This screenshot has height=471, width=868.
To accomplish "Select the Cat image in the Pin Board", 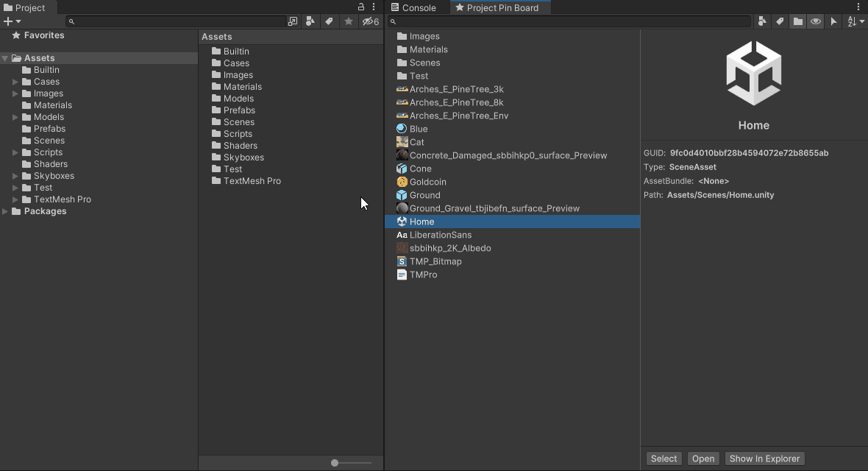I will [512, 143].
